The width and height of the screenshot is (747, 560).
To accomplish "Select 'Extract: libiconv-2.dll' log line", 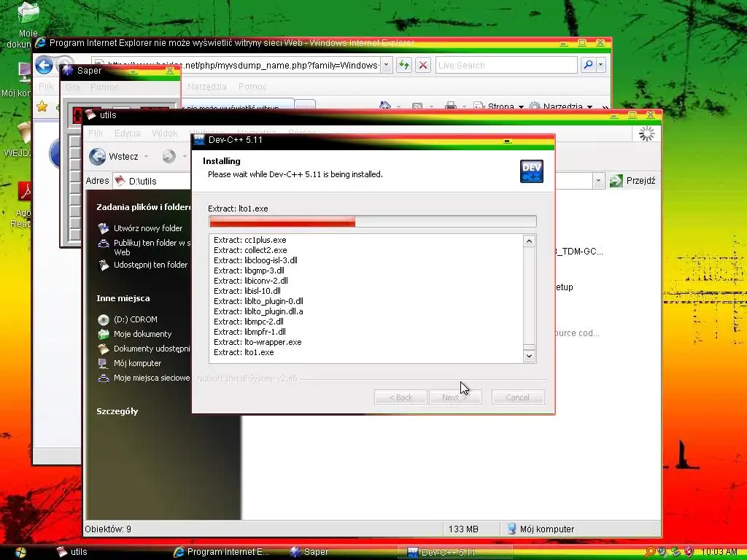I will [x=251, y=281].
